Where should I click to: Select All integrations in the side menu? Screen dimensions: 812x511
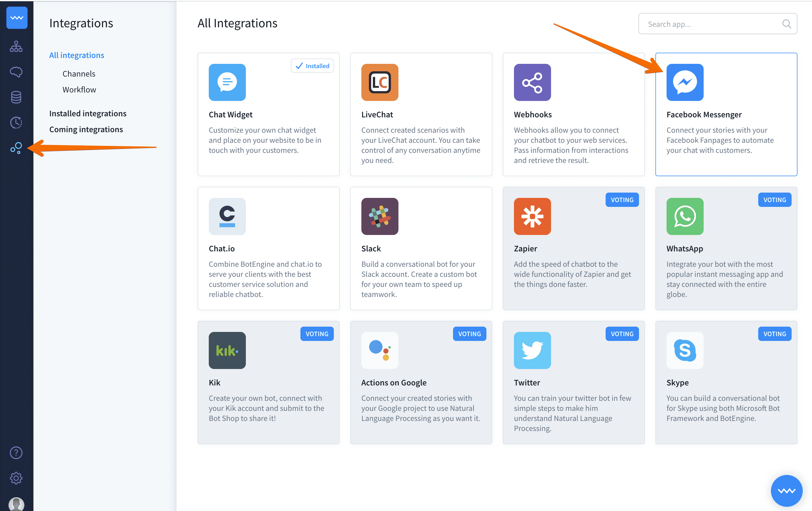77,55
